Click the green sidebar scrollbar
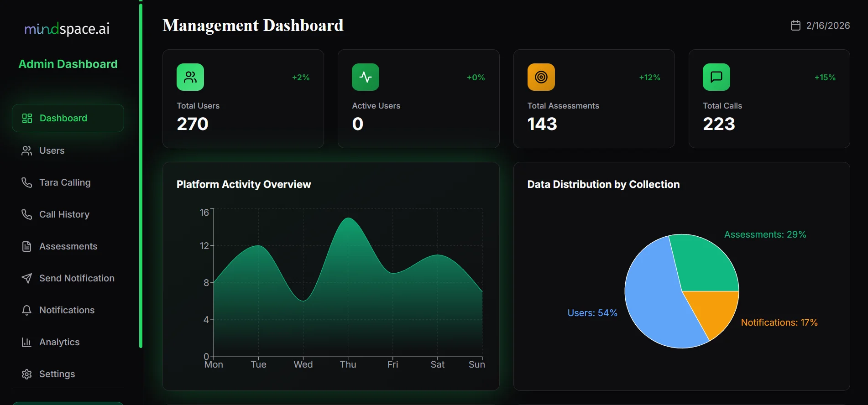Viewport: 868px width, 405px height. [141, 176]
